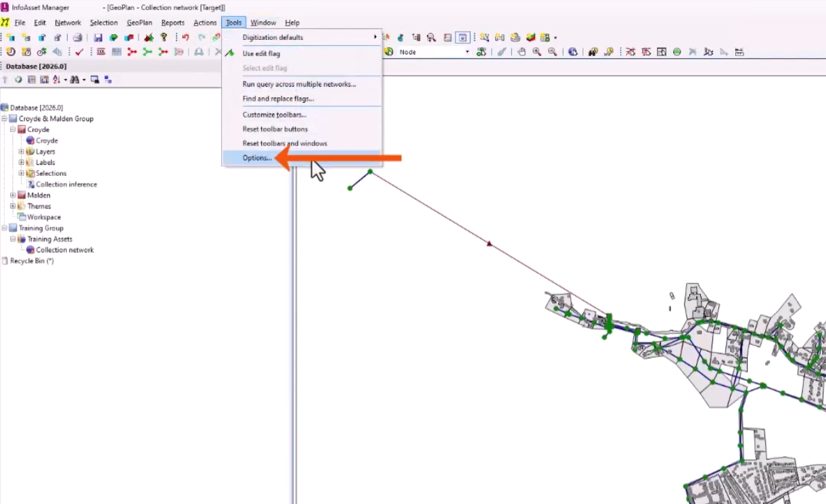Screen dimensions: 826x504
Task: Toggle the Use edit flag option
Action: pos(261,53)
